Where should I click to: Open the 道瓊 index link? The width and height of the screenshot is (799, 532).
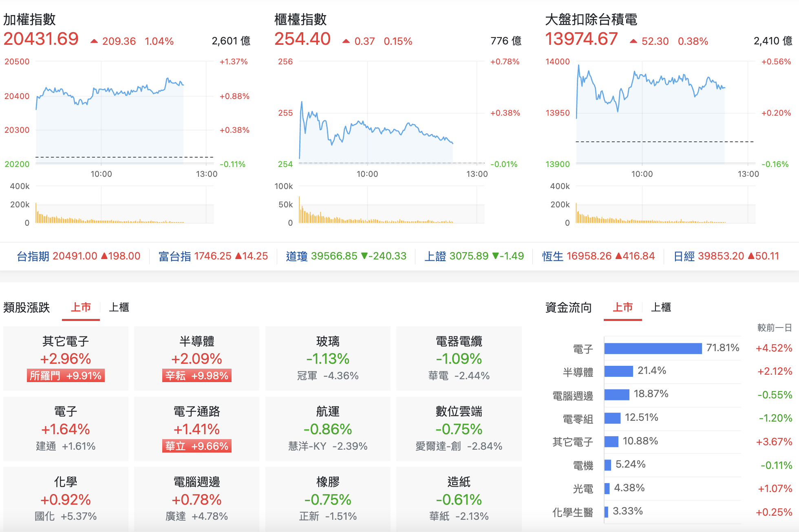346,256
